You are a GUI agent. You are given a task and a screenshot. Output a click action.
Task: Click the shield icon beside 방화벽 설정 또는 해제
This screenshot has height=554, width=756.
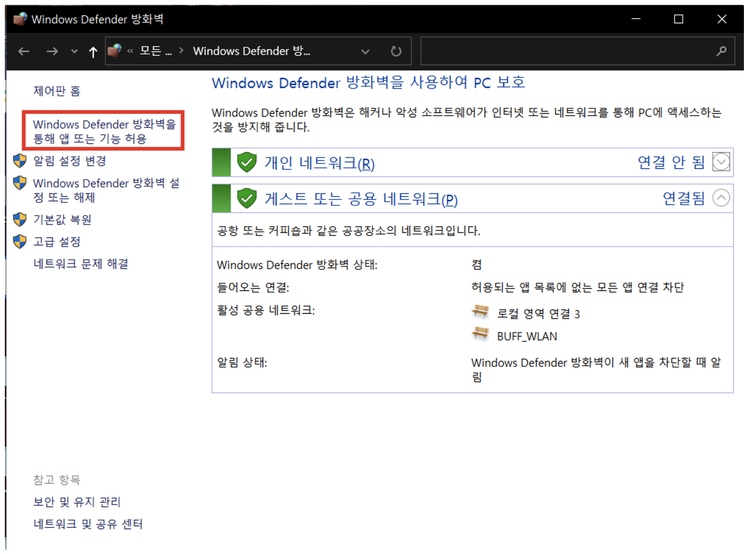click(x=20, y=183)
